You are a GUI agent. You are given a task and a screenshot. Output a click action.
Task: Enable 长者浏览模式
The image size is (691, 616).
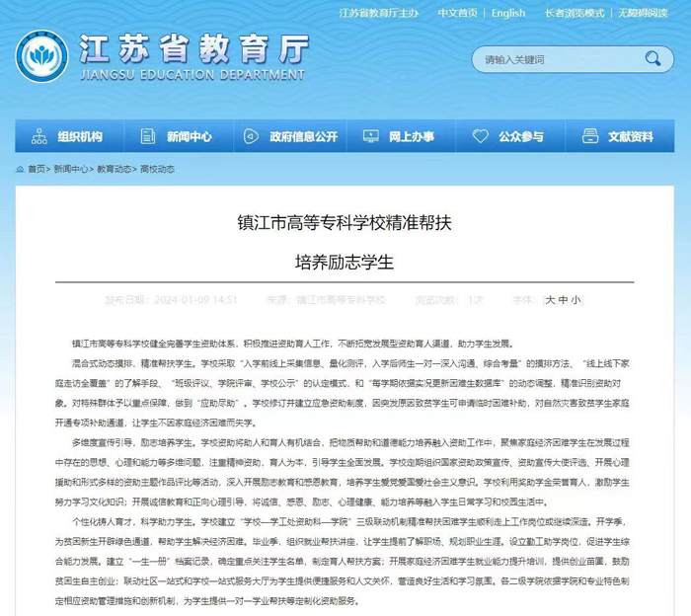click(575, 13)
